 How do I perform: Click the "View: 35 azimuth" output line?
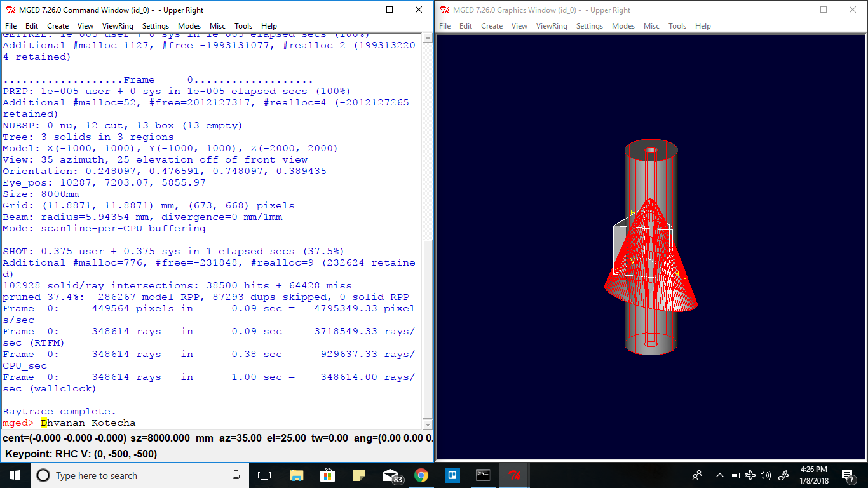pyautogui.click(x=155, y=159)
